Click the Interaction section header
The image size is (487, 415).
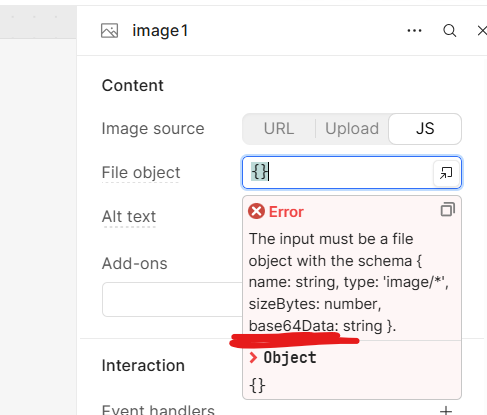pyautogui.click(x=143, y=366)
